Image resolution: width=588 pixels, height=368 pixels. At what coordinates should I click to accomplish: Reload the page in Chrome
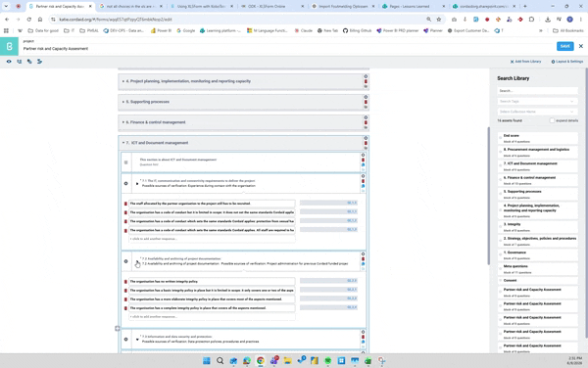(x=28, y=20)
